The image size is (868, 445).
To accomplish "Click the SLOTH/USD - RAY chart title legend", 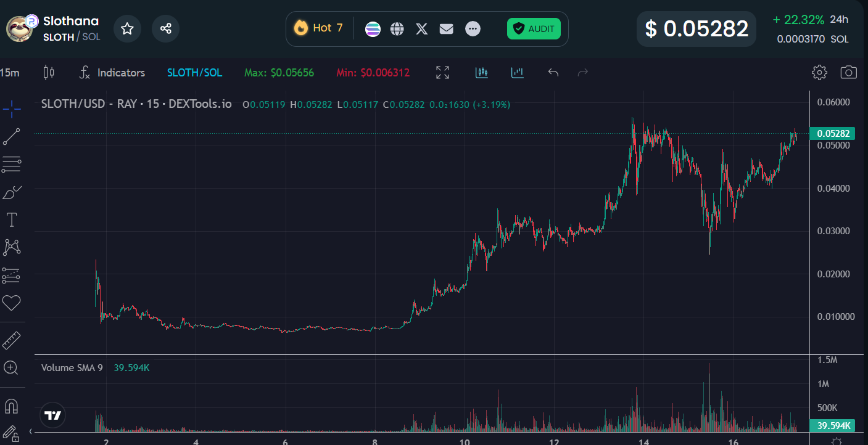I will pos(136,104).
